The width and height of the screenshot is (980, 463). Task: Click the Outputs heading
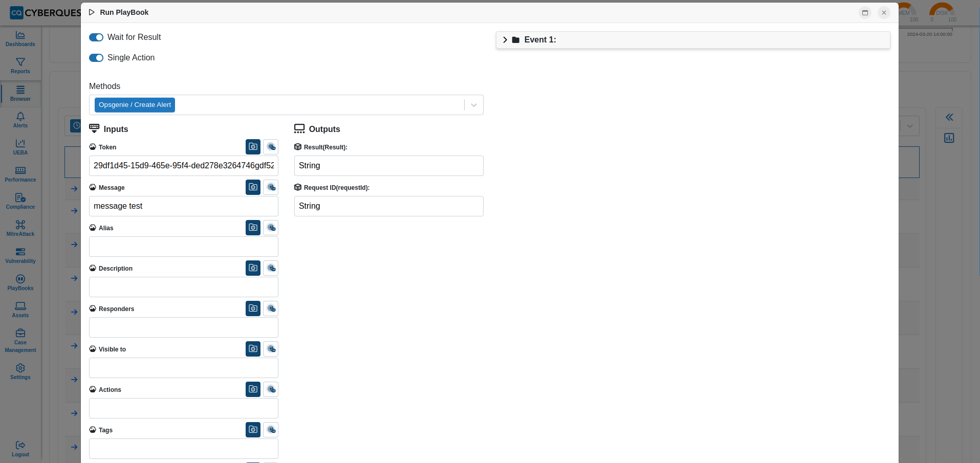tap(324, 129)
